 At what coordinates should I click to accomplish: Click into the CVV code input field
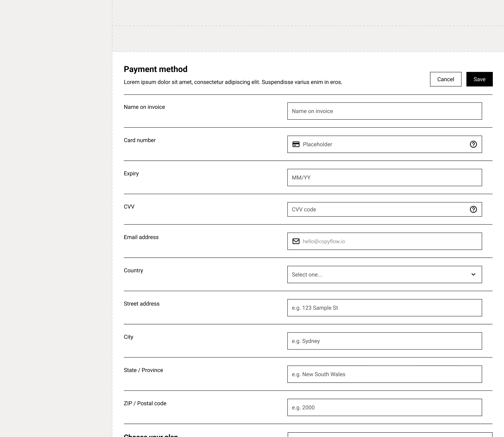pos(384,210)
